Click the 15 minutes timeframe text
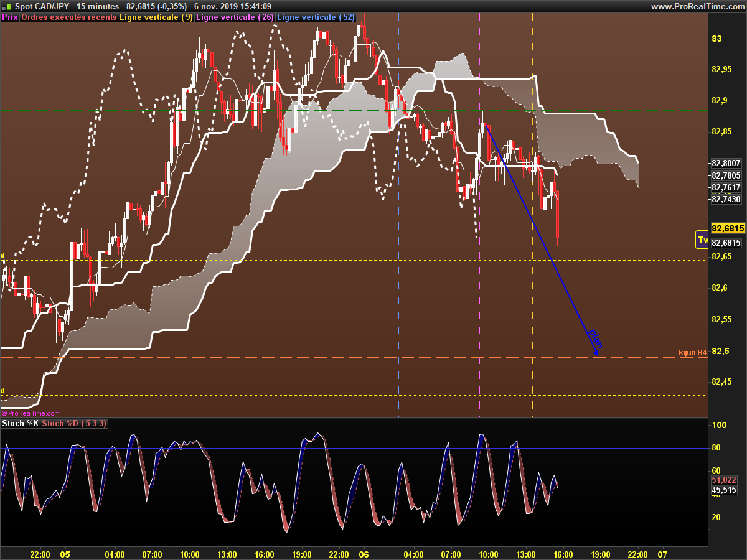The width and height of the screenshot is (747, 560). tap(98, 6)
